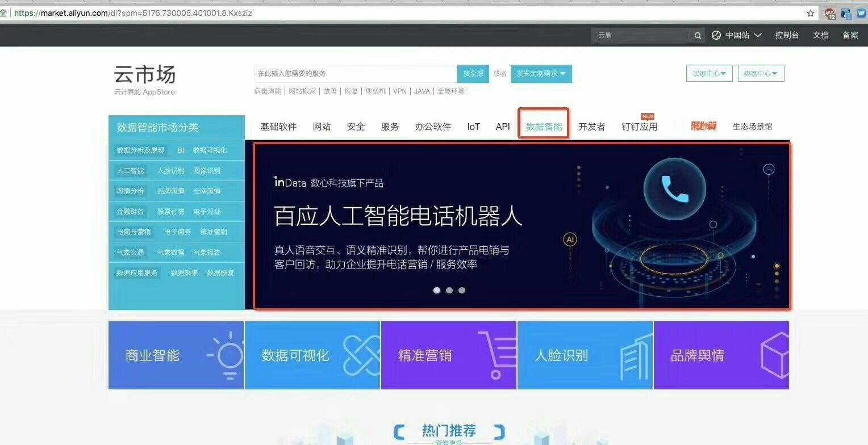This screenshot has width=868, height=445.
Task: Open the red ABP extension icon
Action: click(x=831, y=14)
